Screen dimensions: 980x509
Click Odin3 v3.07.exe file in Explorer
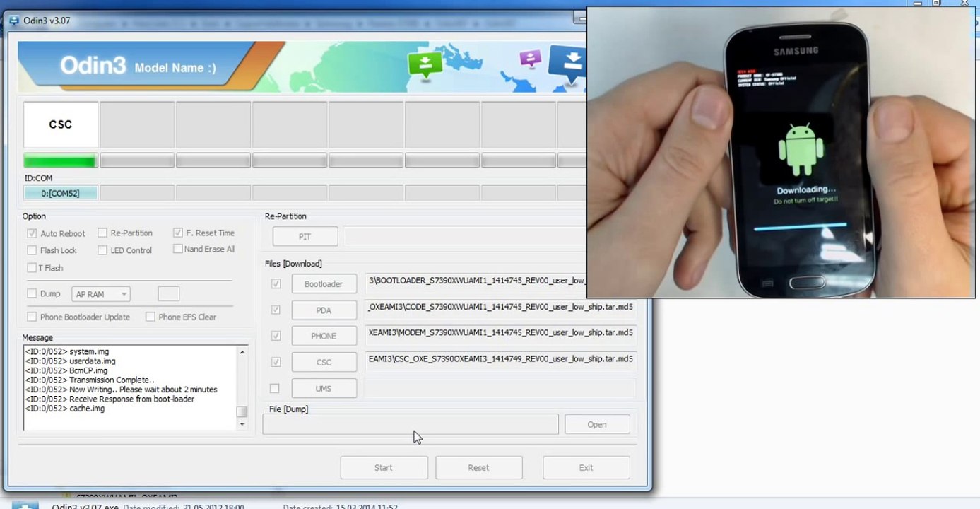click(85, 506)
